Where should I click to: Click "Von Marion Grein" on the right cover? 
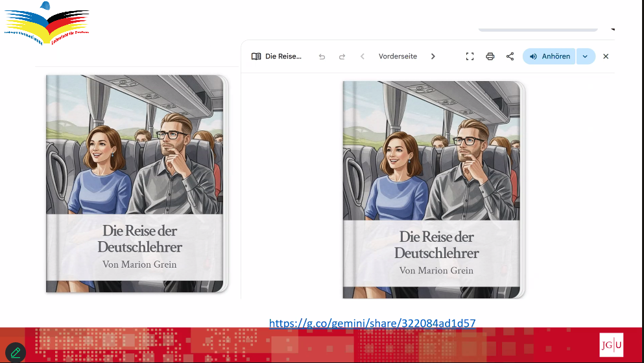(x=436, y=270)
